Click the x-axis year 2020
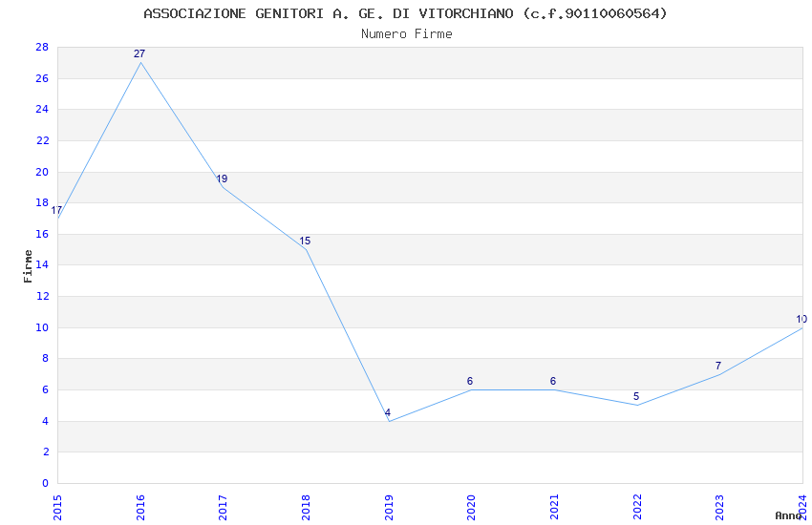 point(471,508)
